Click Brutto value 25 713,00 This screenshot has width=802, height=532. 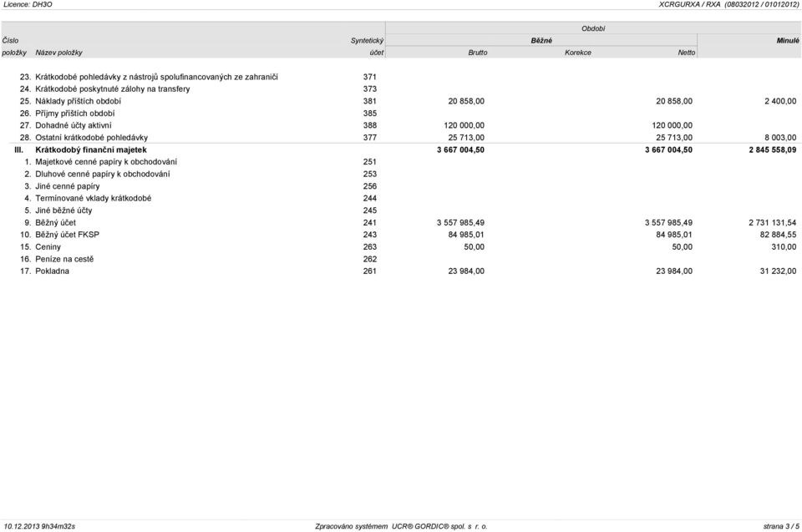point(466,138)
